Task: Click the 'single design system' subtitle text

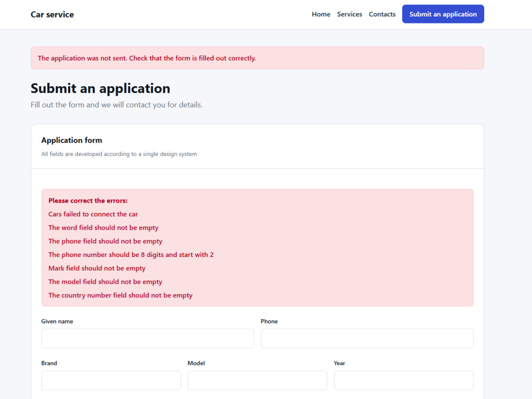Action: pos(119,154)
